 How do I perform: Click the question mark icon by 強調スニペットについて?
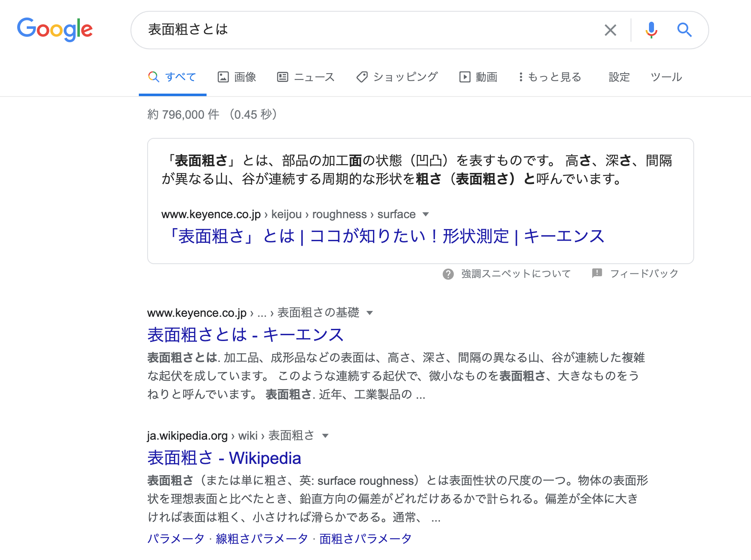(x=448, y=274)
